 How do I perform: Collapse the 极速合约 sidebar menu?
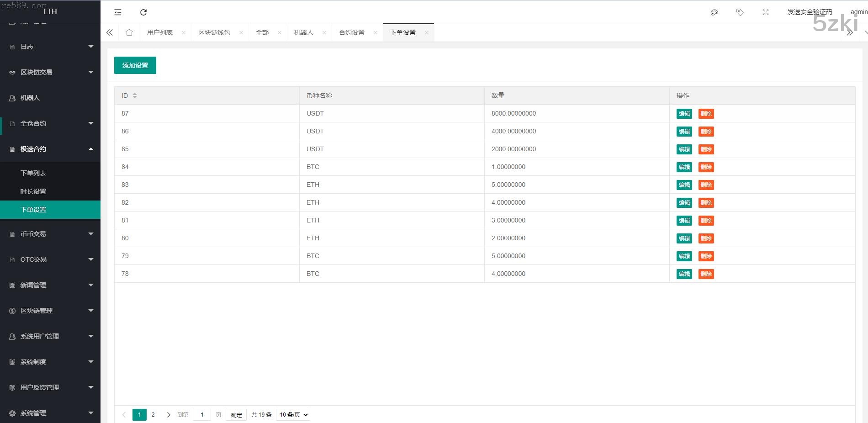(50, 149)
